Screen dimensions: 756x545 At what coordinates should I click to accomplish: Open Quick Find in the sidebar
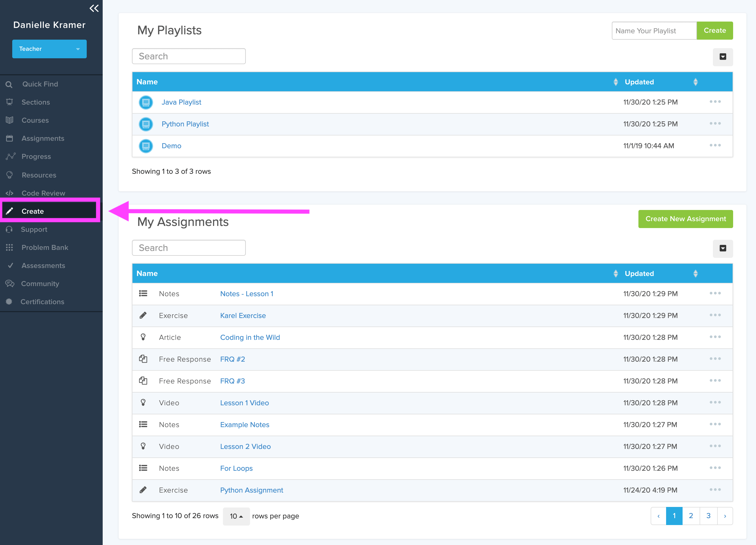(9, 84)
